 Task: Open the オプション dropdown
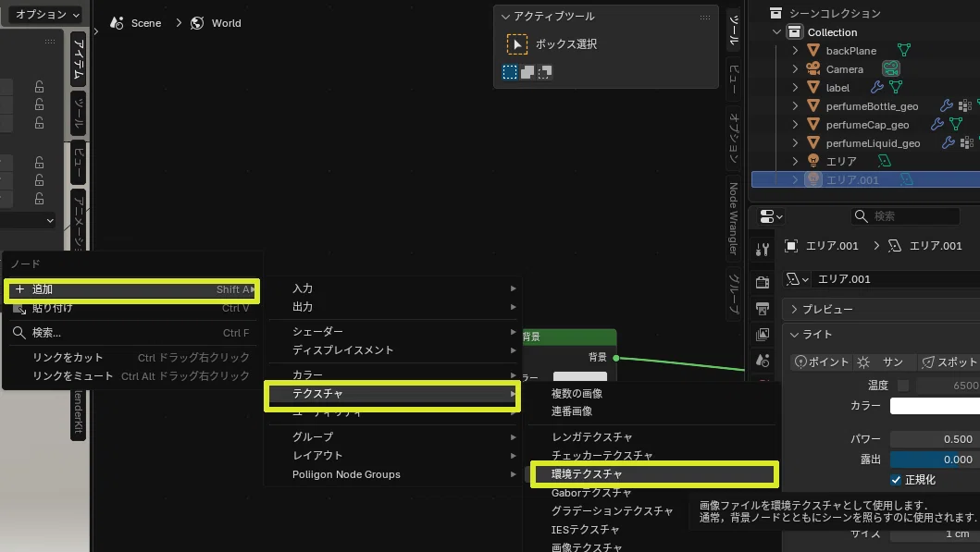tap(45, 15)
